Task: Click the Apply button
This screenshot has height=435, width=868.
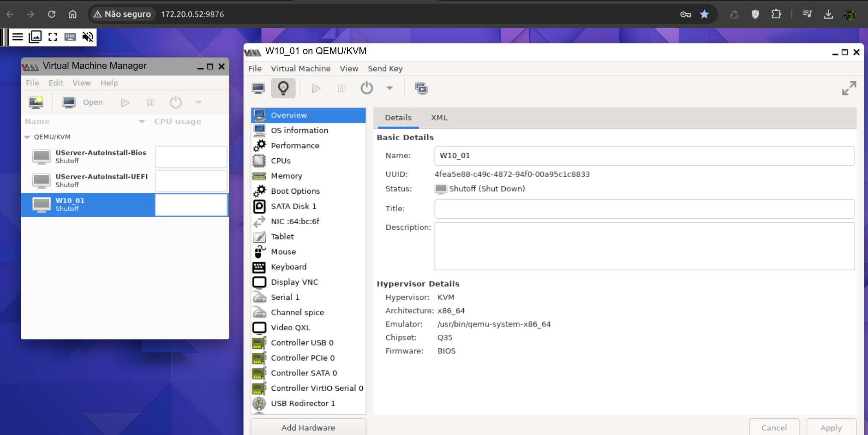Action: [831, 428]
